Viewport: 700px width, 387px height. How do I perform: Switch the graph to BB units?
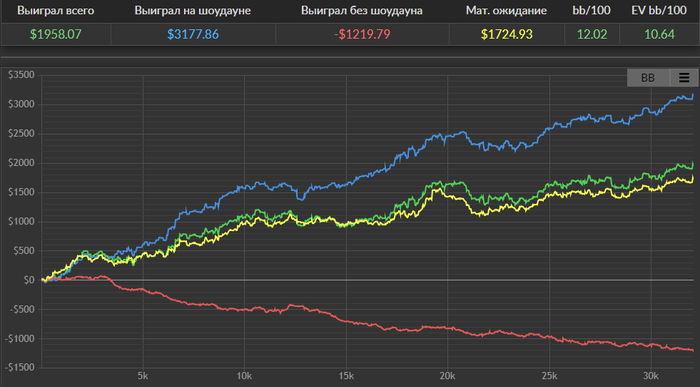(648, 78)
